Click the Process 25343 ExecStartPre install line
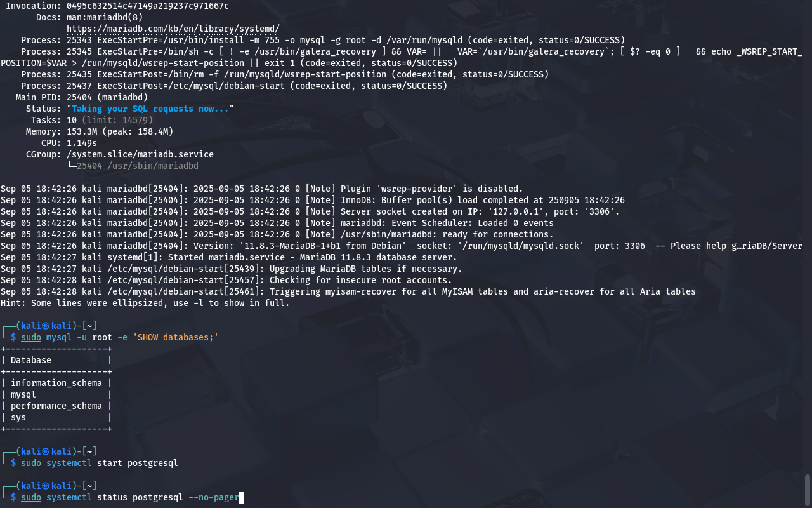The height and width of the screenshot is (508, 812). tap(323, 40)
